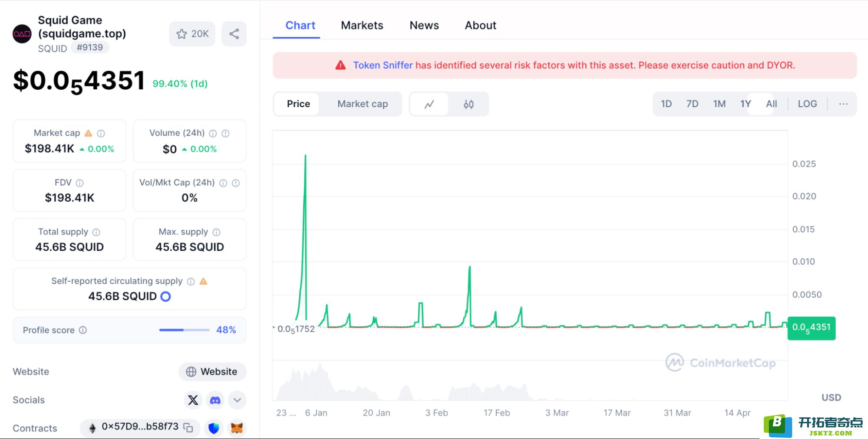
Task: Click the 0.025 price axis label
Action: point(804,164)
